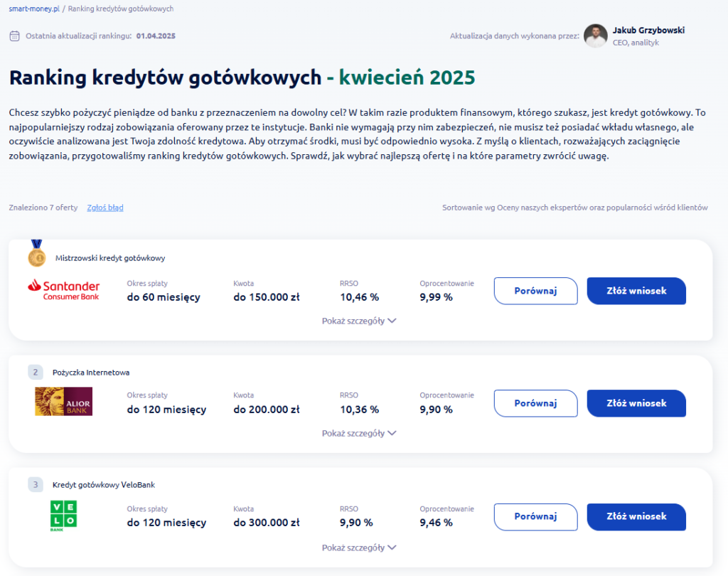
Task: Click the rank number 3 badge
Action: (x=36, y=484)
